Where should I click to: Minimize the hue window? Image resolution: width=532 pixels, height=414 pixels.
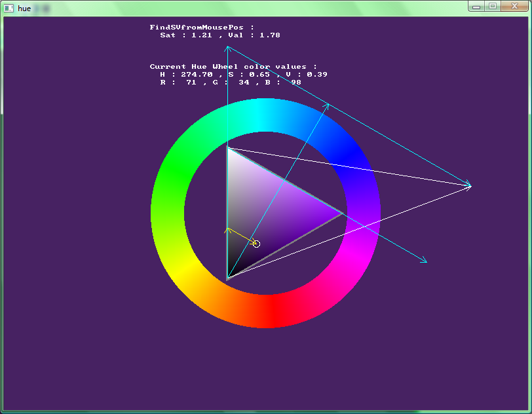(x=476, y=6)
